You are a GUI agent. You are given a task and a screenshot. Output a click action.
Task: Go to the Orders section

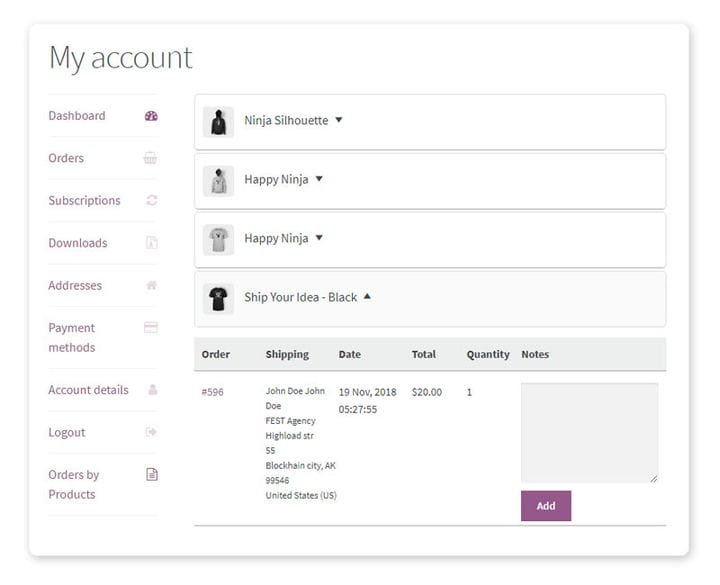coord(66,158)
